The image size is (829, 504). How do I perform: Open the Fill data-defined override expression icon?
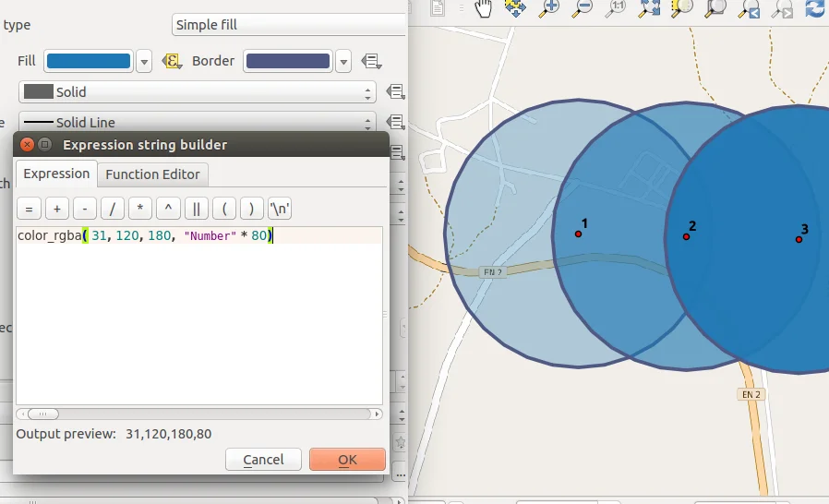[x=172, y=62]
